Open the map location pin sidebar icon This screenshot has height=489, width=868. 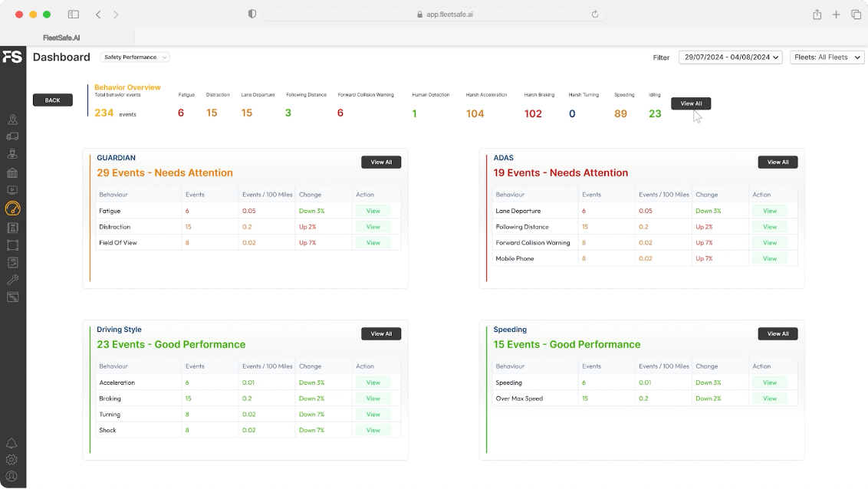(12, 120)
